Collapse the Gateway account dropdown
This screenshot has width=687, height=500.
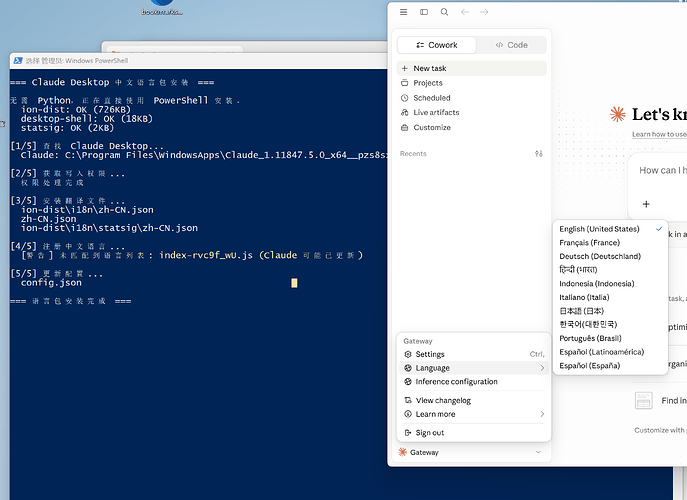538,452
